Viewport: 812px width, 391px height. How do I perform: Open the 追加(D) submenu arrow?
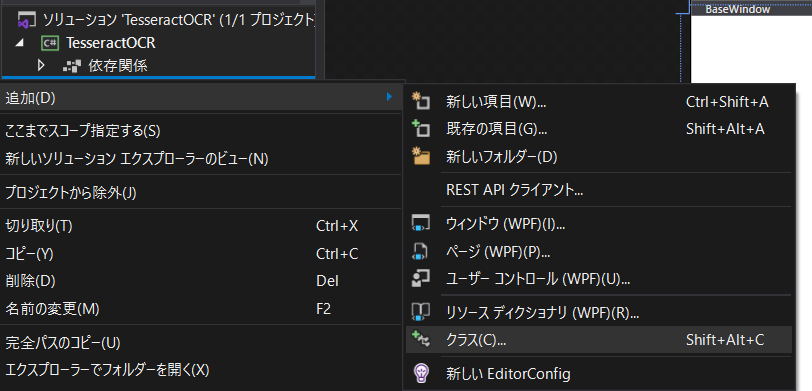pos(389,96)
